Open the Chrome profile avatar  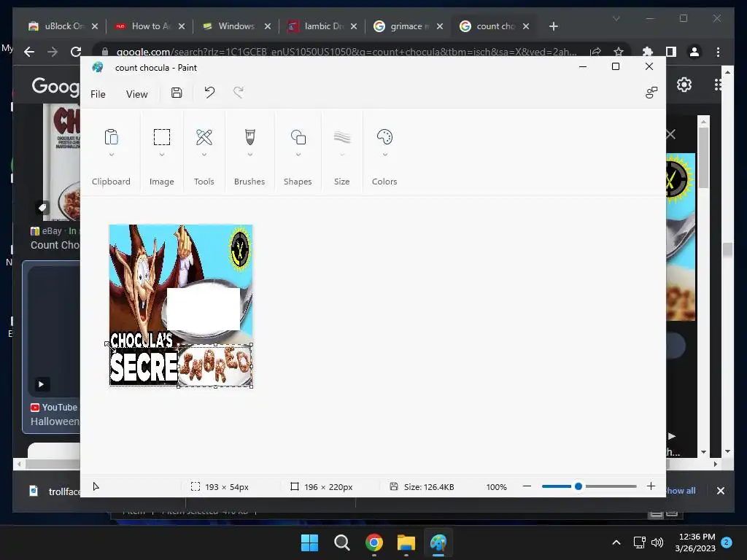[x=694, y=52]
